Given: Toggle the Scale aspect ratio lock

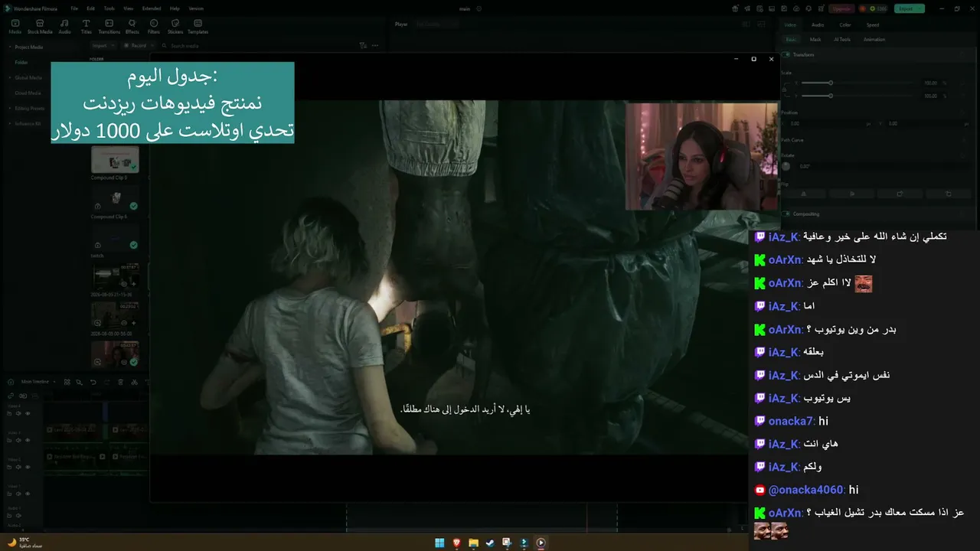Looking at the screenshot, I should pyautogui.click(x=784, y=89).
